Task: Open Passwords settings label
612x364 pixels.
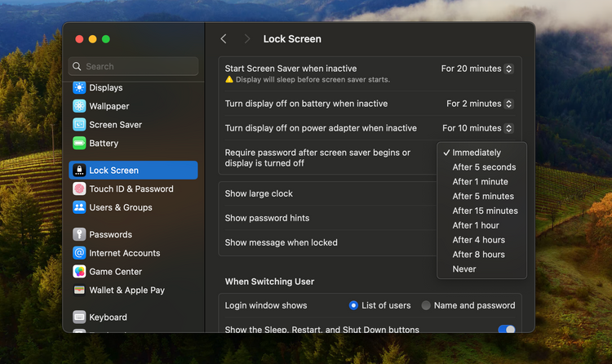Action: click(110, 234)
